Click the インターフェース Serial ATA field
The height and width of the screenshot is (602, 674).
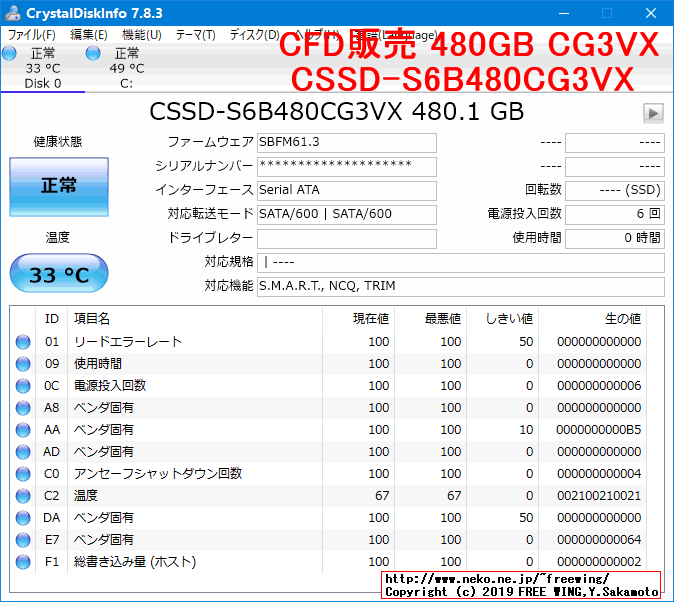pyautogui.click(x=347, y=190)
